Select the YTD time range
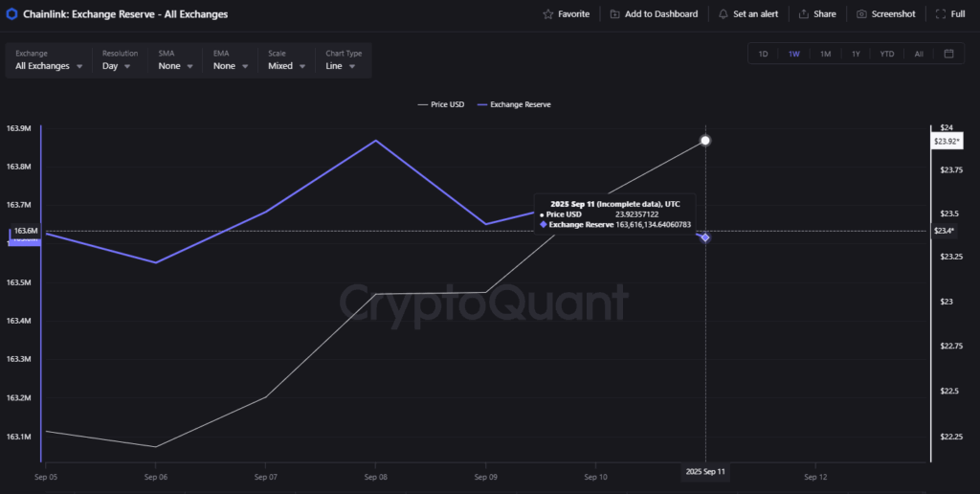This screenshot has height=494, width=980. [887, 54]
